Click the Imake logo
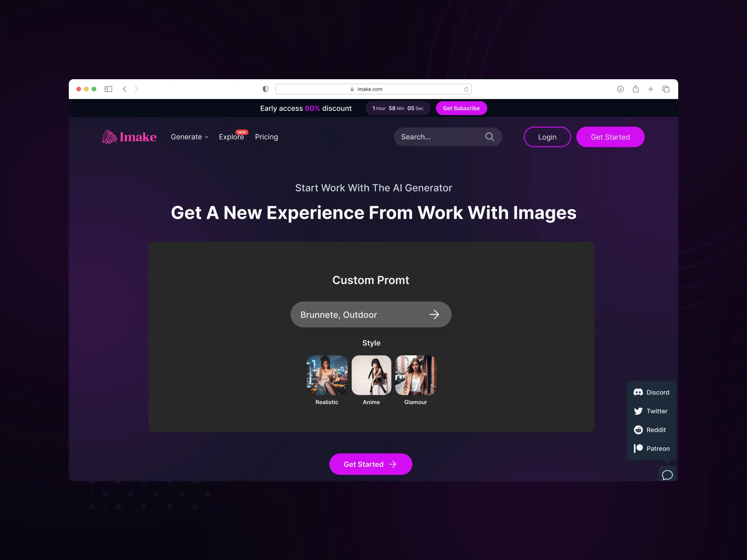The width and height of the screenshot is (747, 560). click(x=129, y=137)
